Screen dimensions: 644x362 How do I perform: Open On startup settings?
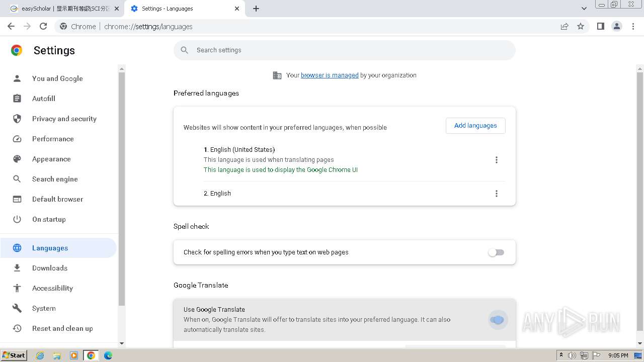click(x=59, y=219)
